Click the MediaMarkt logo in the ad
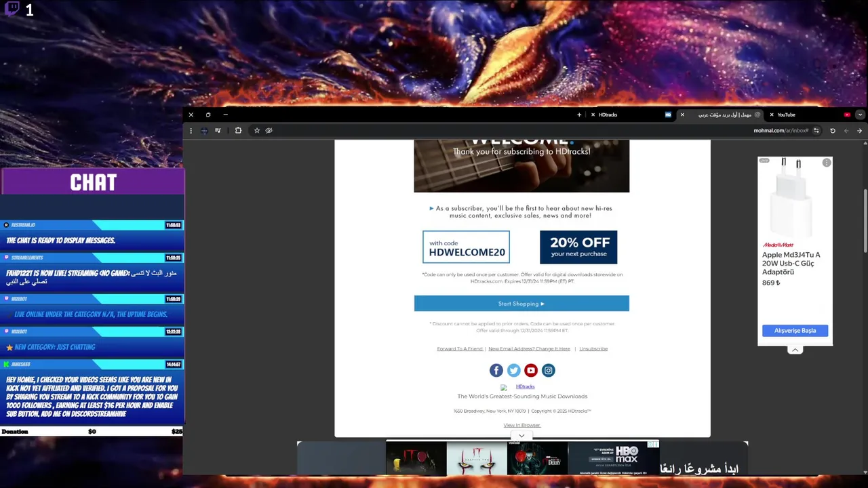The height and width of the screenshot is (488, 868). pos(778,245)
